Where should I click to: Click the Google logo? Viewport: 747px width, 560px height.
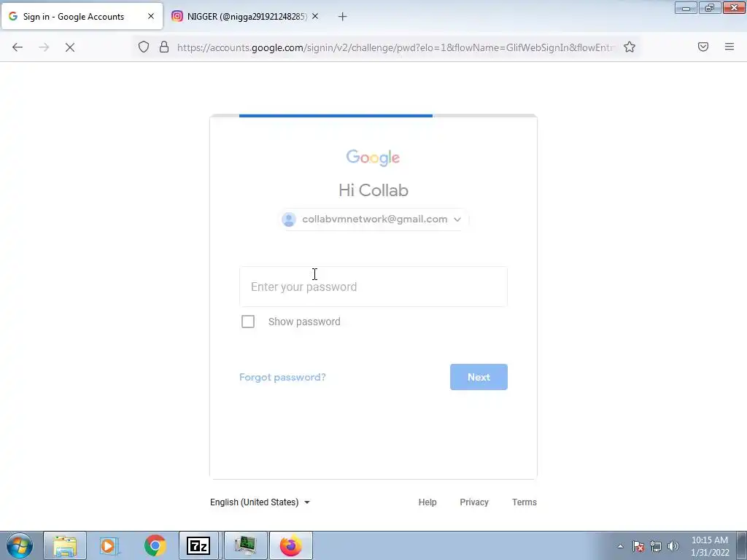373,157
